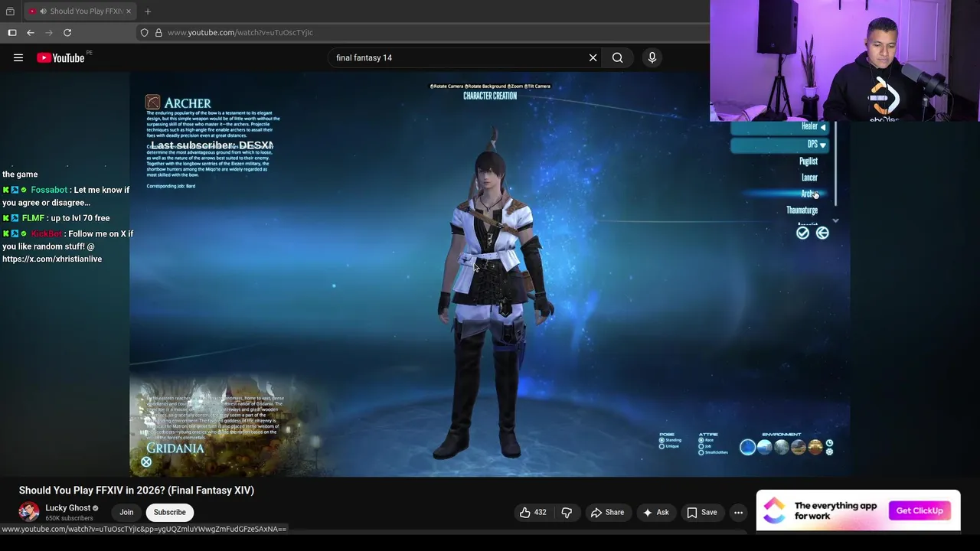The height and width of the screenshot is (551, 980).
Task: Choose the desert city environment swatch
Action: (x=798, y=448)
